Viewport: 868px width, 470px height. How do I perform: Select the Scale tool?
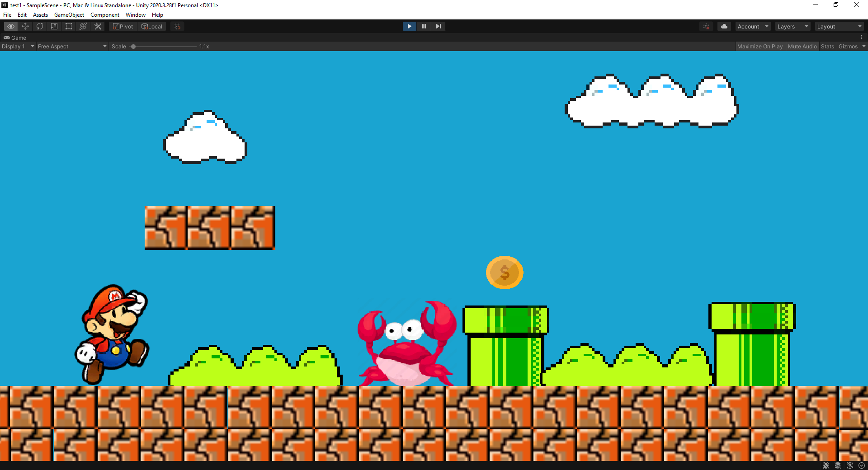[54, 26]
